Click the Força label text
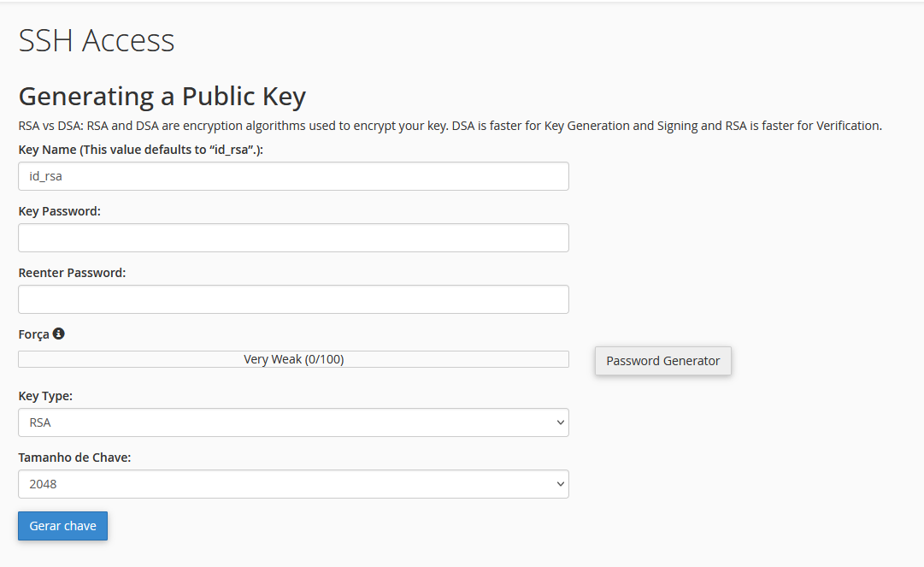The width and height of the screenshot is (924, 567). pyautogui.click(x=33, y=334)
